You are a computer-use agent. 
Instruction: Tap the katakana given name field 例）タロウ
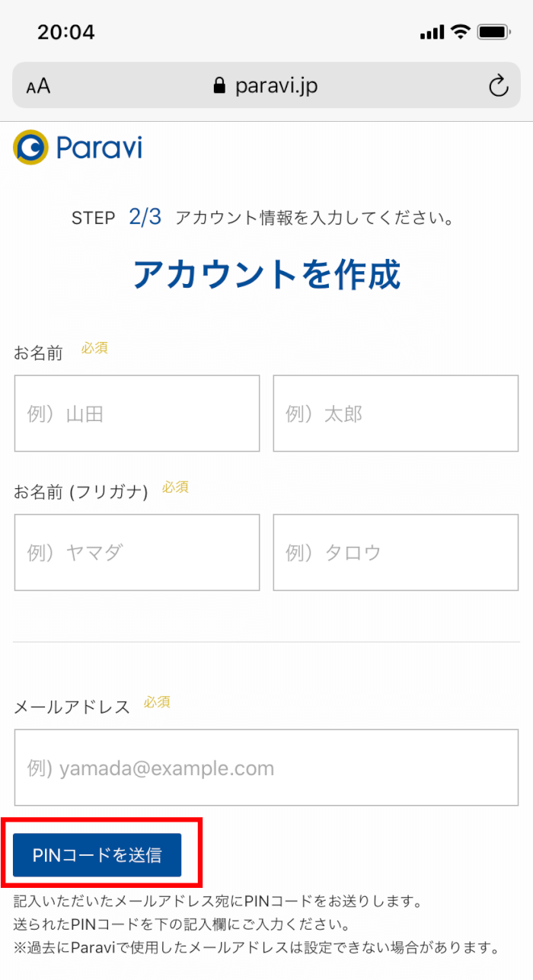395,552
